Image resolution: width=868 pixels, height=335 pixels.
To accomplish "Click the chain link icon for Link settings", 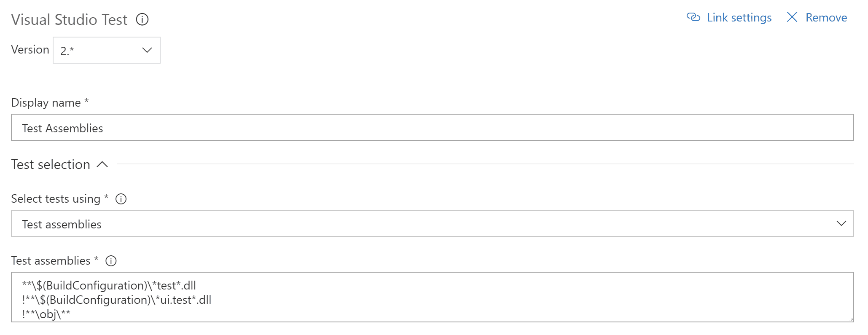I will point(693,17).
